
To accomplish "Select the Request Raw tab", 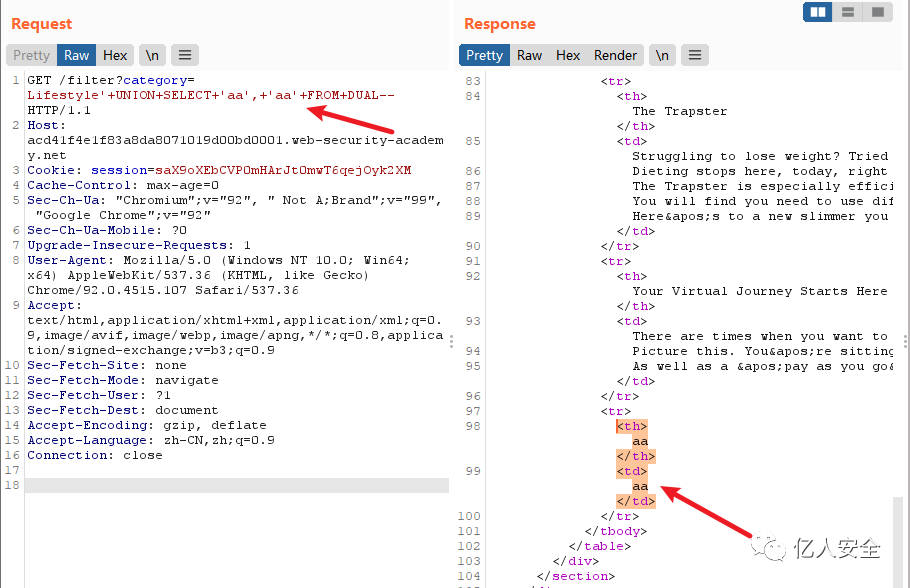I will click(x=76, y=55).
